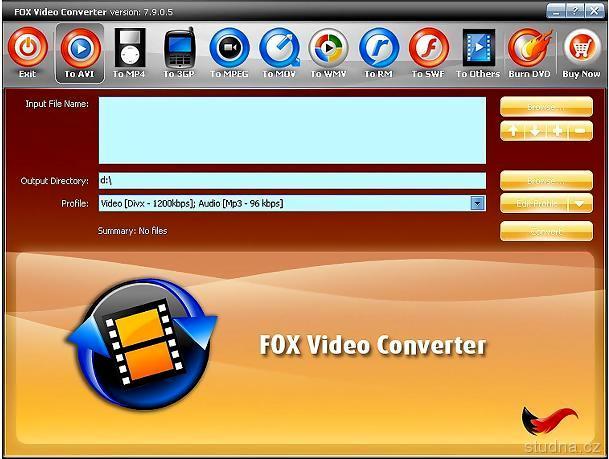Open the To Others formats option

(x=478, y=53)
